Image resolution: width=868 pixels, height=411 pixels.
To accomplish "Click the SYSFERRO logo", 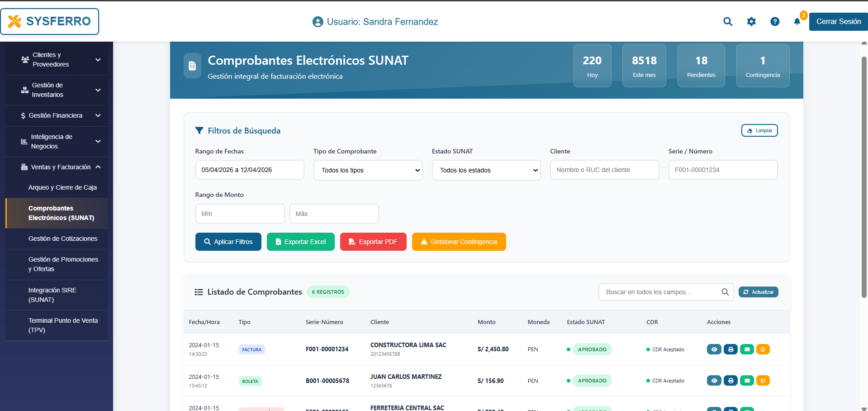I will pos(50,21).
